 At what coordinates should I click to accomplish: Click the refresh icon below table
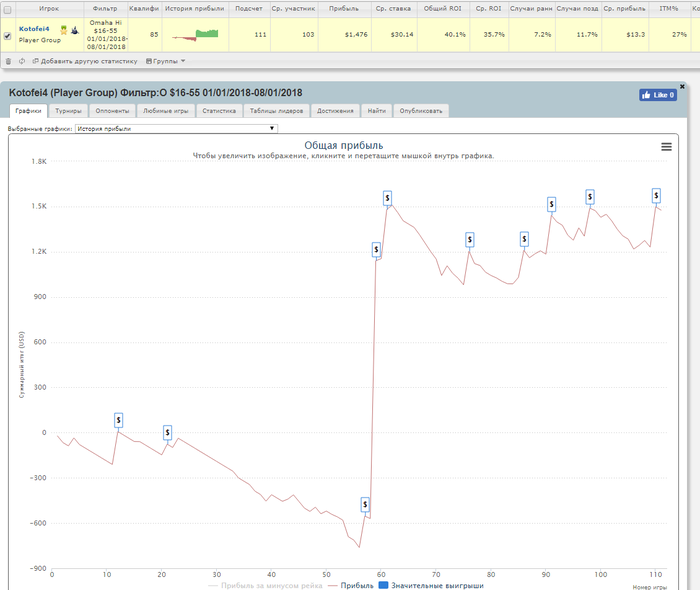(22, 61)
